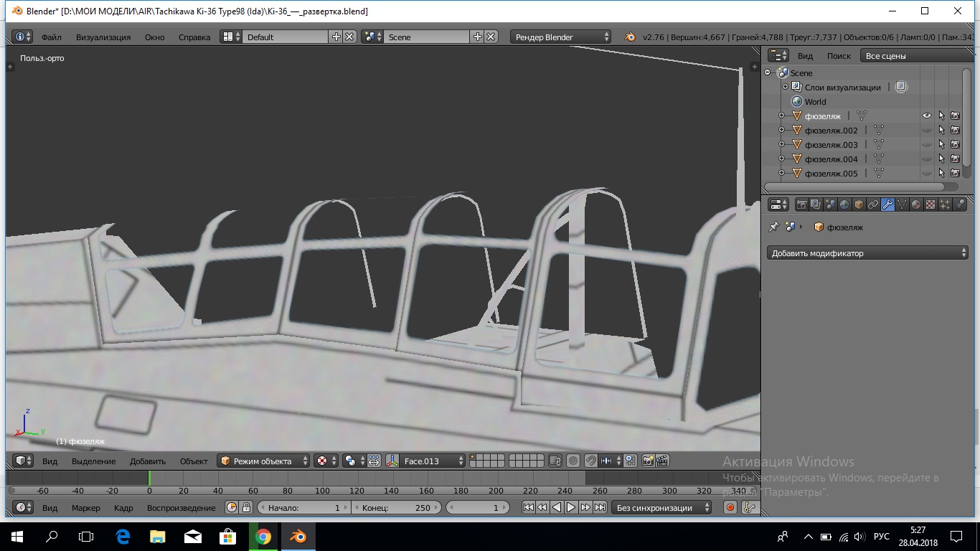Open the Режим объекта mode dropdown
This screenshot has height=551, width=980.
pyautogui.click(x=264, y=461)
